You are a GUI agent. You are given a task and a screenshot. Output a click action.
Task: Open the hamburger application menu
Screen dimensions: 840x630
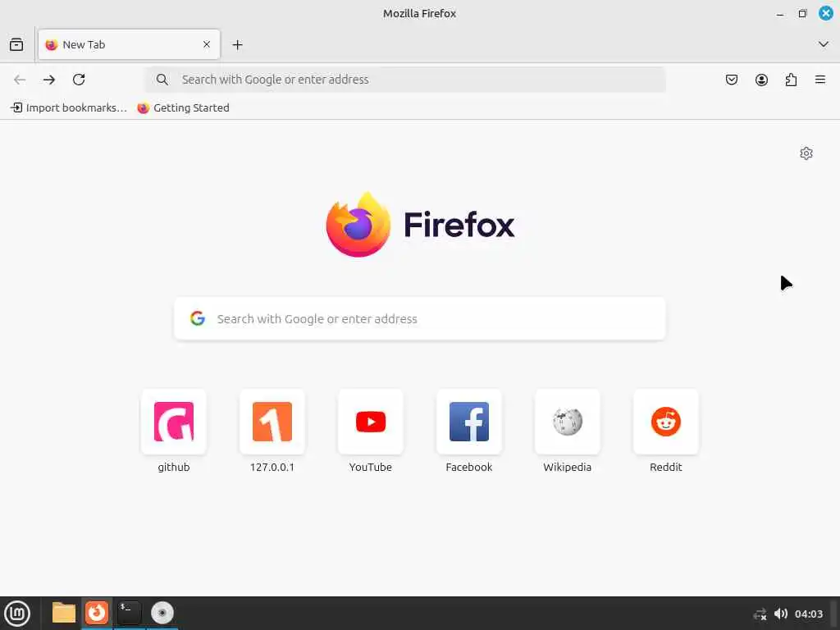pos(820,80)
